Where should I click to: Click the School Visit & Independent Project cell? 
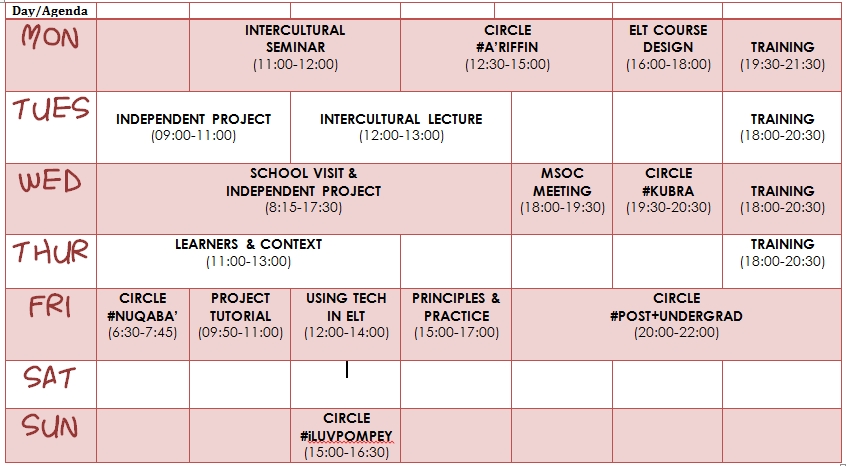pyautogui.click(x=304, y=199)
